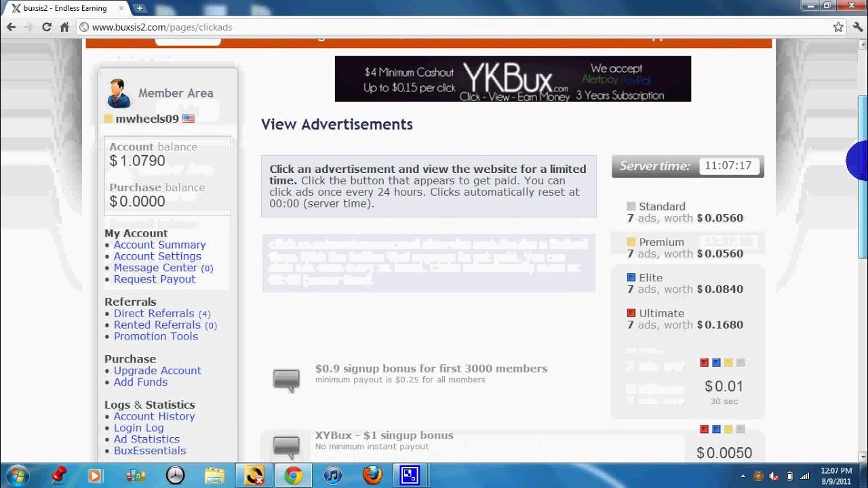This screenshot has height=488, width=868.
Task: Open the XYBux $1 signup bonus ad
Action: point(384,436)
